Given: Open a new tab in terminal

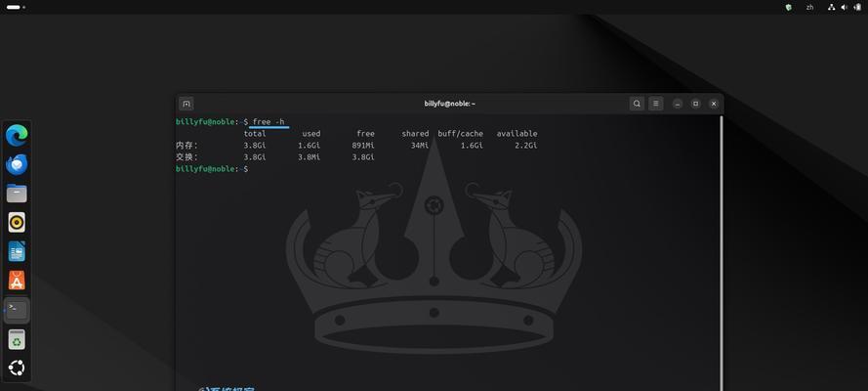Looking at the screenshot, I should coord(186,104).
